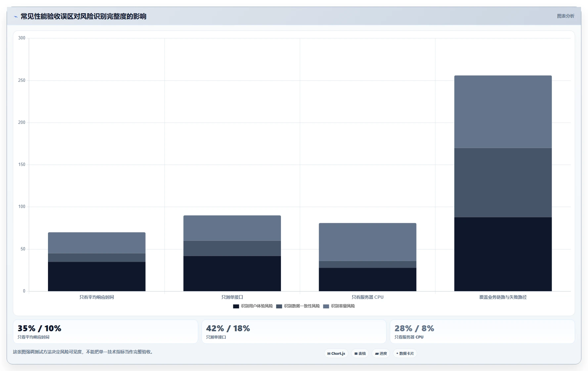Screen dimensions: 588x371
Task: Click the middle segment of 只看平均响应时间 bar
Action: [x=97, y=258]
